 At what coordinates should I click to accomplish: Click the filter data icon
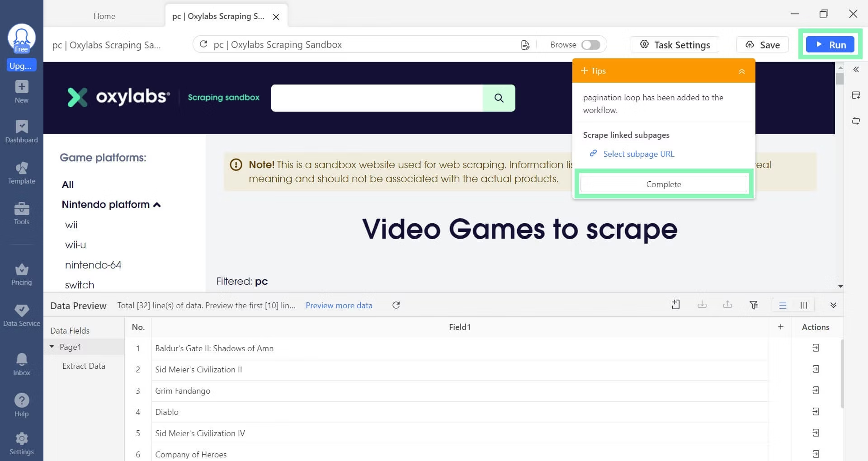pos(754,305)
